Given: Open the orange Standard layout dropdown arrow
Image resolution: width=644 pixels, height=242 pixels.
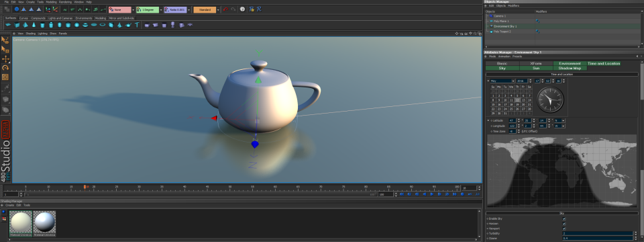Looking at the screenshot, I should point(218,9).
